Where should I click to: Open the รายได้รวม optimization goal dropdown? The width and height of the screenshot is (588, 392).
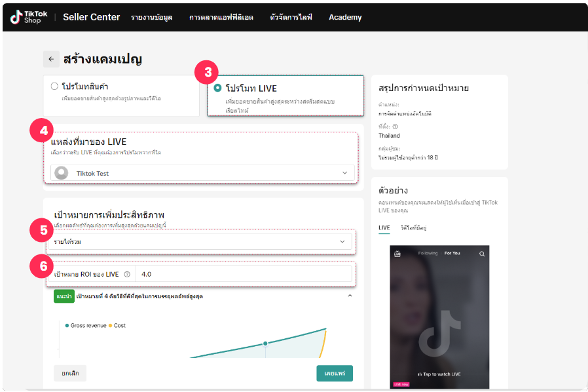pos(200,242)
